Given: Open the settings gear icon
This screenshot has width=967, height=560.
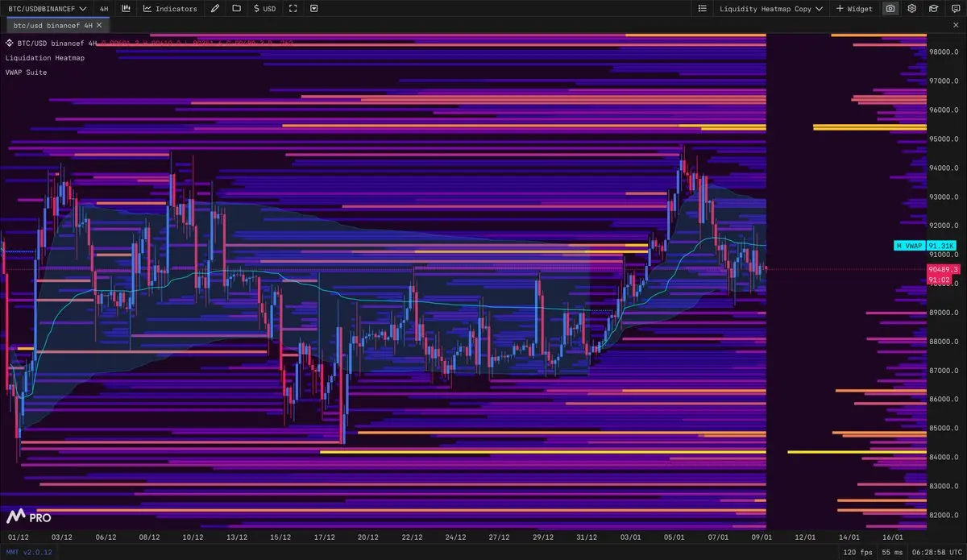Looking at the screenshot, I should 912,8.
